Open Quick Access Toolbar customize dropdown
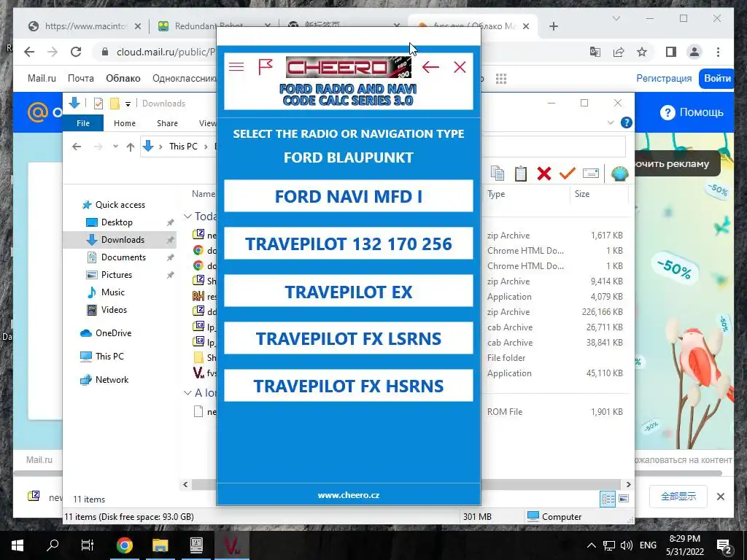The image size is (747, 560). click(128, 104)
